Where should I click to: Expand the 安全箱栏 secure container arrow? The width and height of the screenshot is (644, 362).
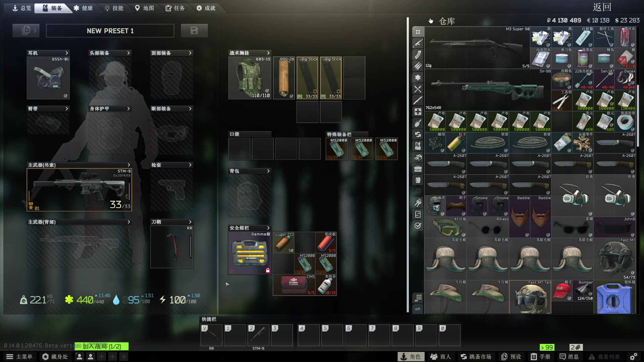coord(268,228)
